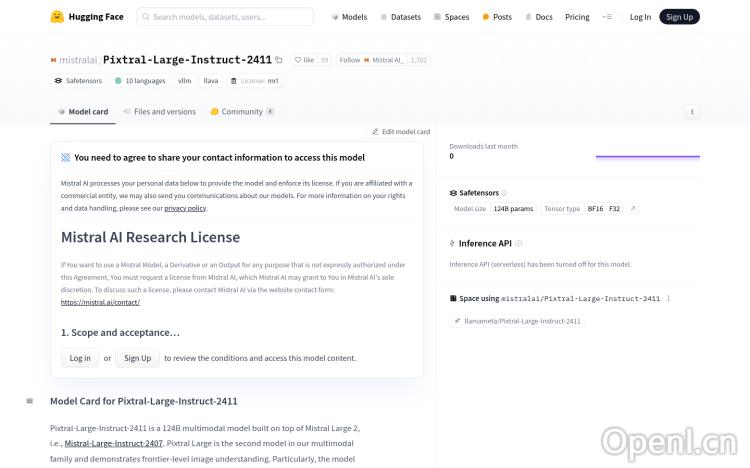Open the Community tab
The width and height of the screenshot is (750, 468).
(241, 112)
